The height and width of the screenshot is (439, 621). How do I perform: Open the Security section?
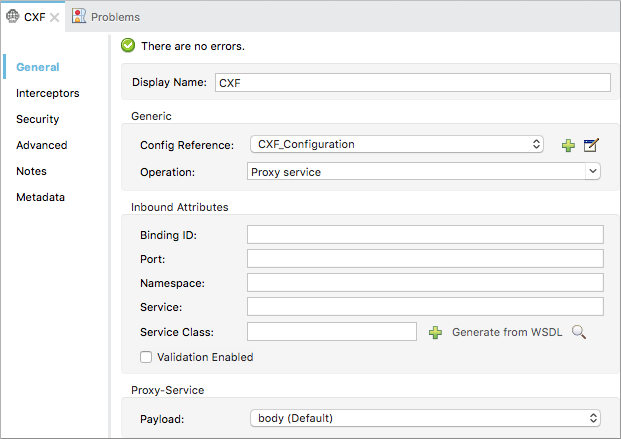(x=37, y=119)
